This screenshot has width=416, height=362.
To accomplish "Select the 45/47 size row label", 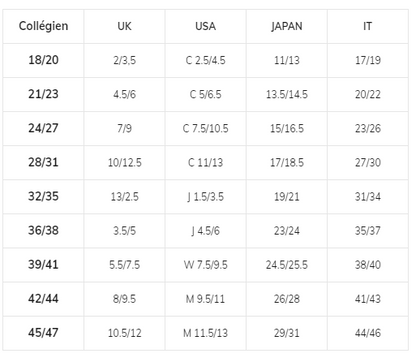I will (x=43, y=333).
